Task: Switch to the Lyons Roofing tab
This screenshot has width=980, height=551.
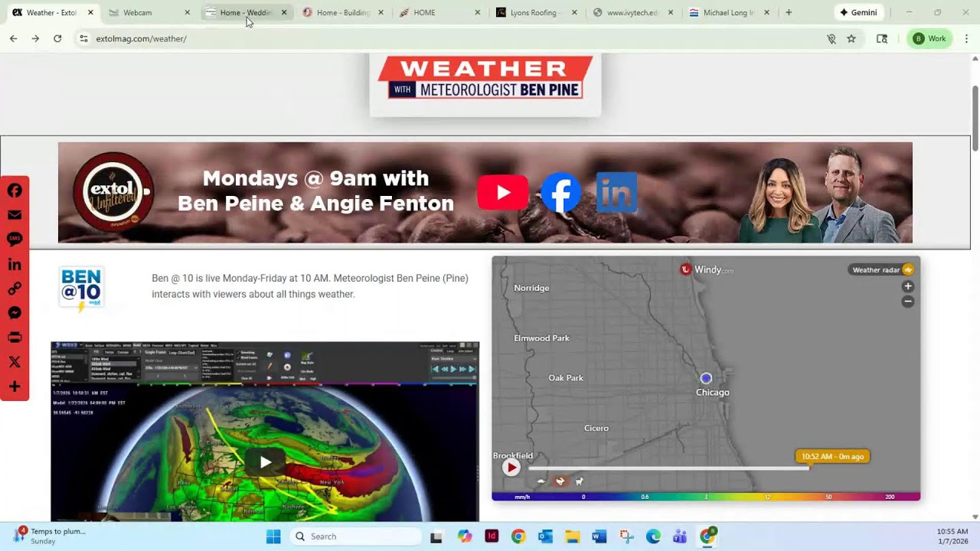Action: coord(536,12)
